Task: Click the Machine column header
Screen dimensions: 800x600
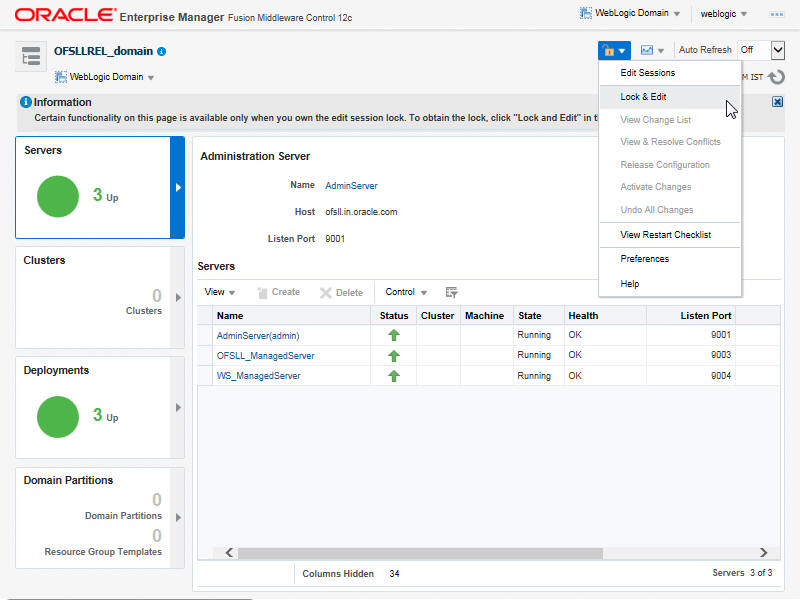Action: (x=486, y=316)
